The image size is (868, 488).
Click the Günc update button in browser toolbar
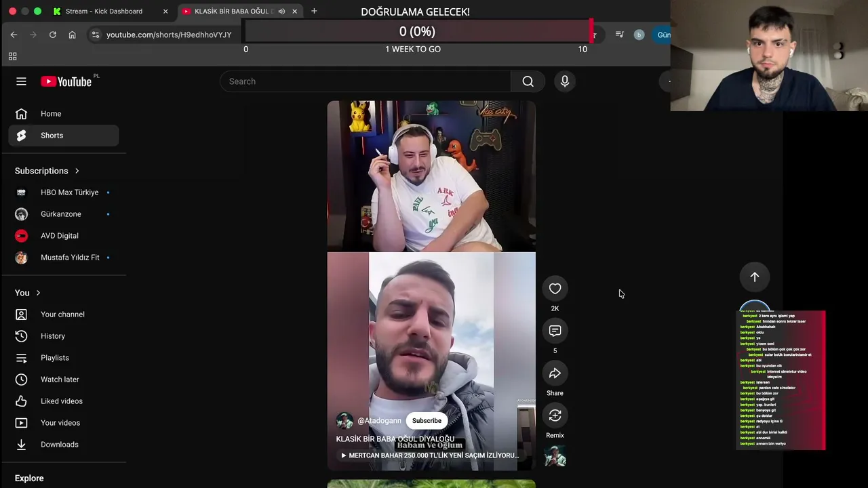click(663, 35)
